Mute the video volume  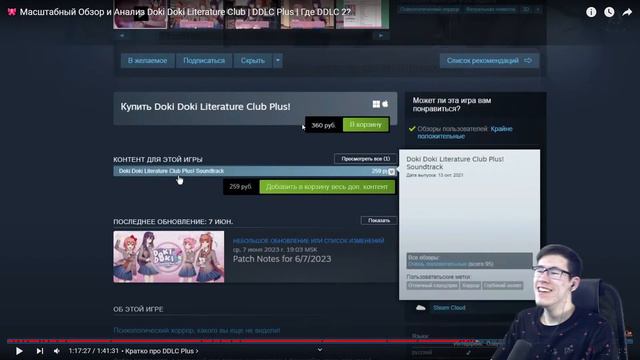click(x=57, y=351)
